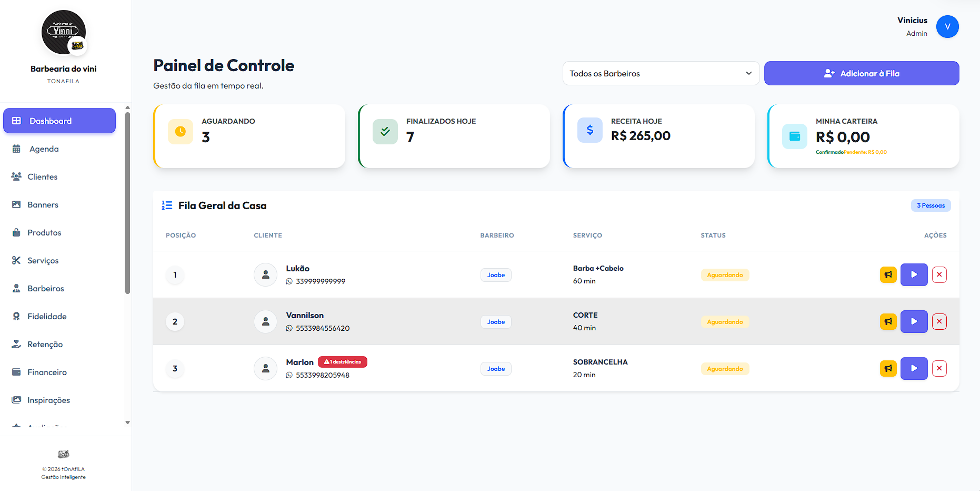The image size is (980, 491).
Task: Click the Aguardando clock icon card
Action: tap(181, 132)
